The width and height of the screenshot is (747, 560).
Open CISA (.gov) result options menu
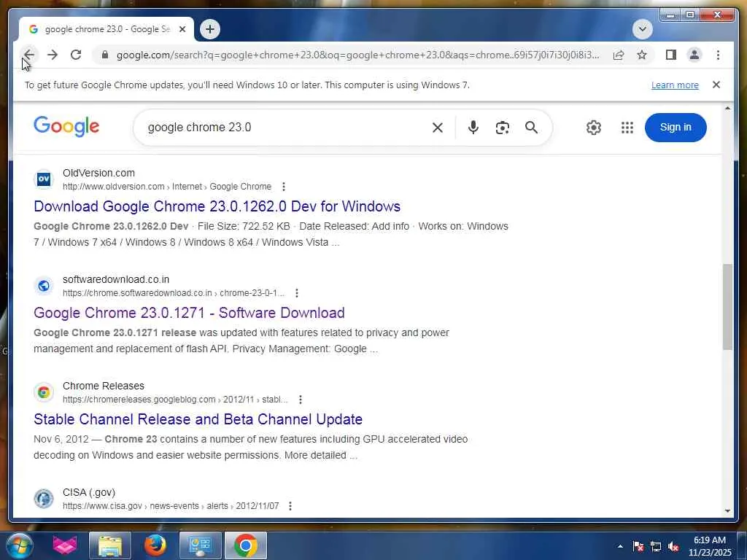click(290, 506)
